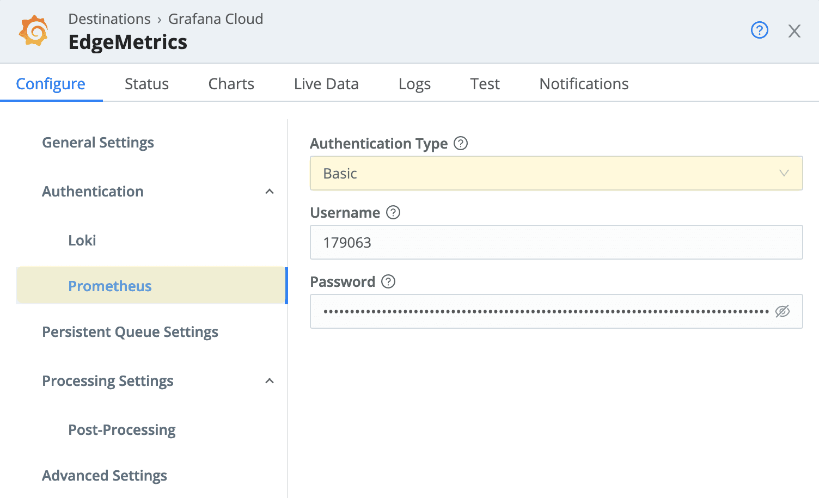Open Persistent Queue Settings section
This screenshot has height=504, width=819.
click(x=130, y=332)
